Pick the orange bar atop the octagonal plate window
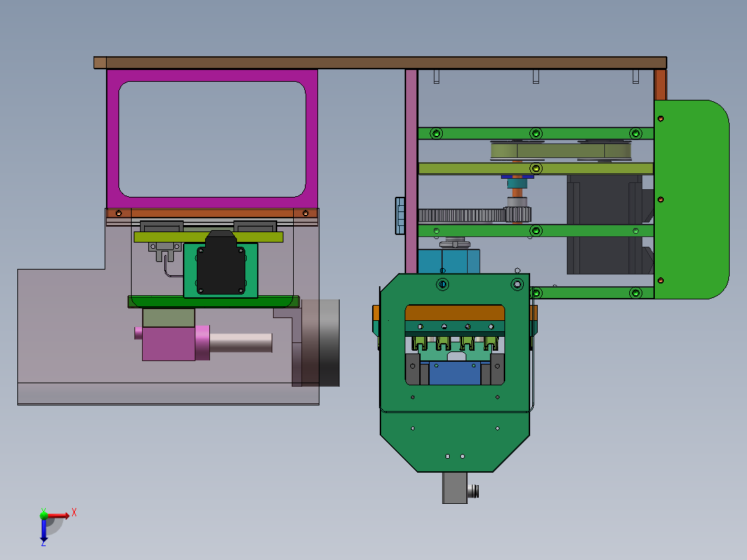 pos(455,313)
